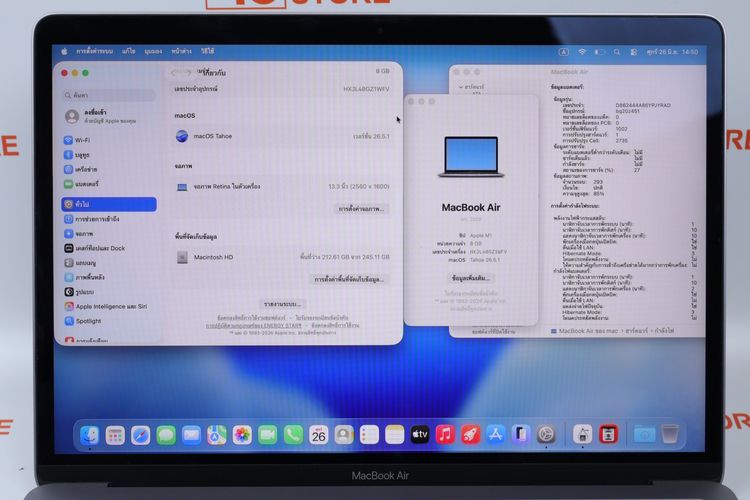Open the Help menu (last menu)
Image resolution: width=750 pixels, height=500 pixels.
tap(208, 51)
